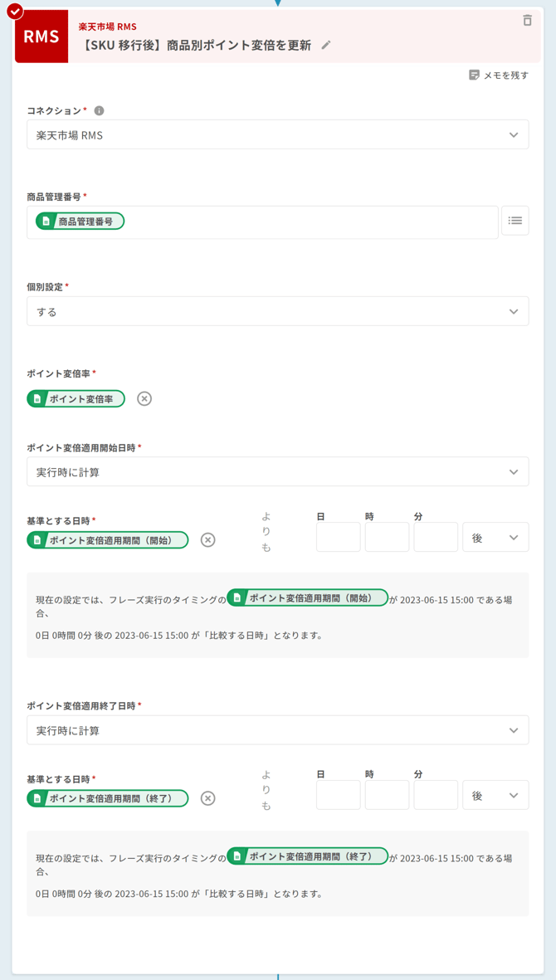Viewport: 556px width, 980px height.
Task: Open the second 後 direction dropdown
Action: pos(495,795)
